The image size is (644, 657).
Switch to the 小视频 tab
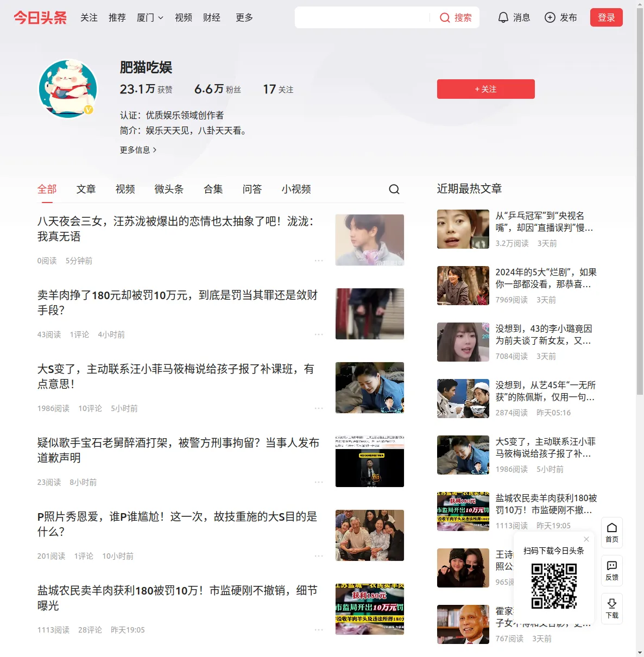click(x=296, y=189)
